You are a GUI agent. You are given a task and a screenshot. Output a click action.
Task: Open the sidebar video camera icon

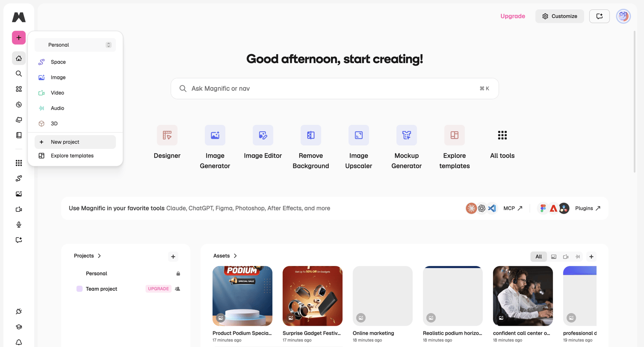pyautogui.click(x=19, y=209)
